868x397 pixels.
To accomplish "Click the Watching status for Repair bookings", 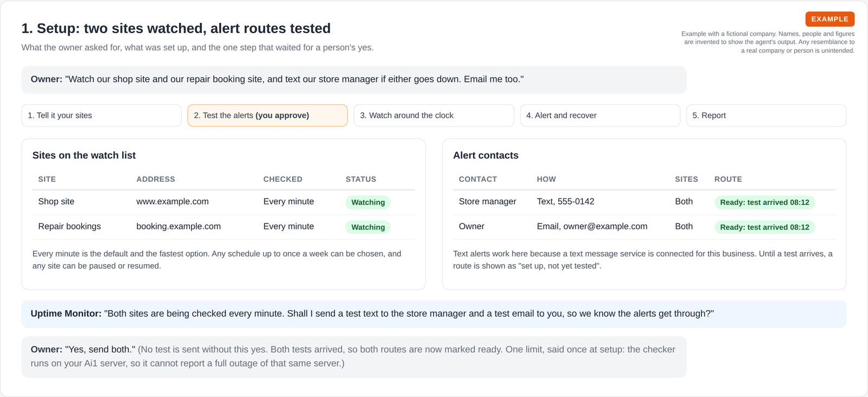I will (368, 227).
